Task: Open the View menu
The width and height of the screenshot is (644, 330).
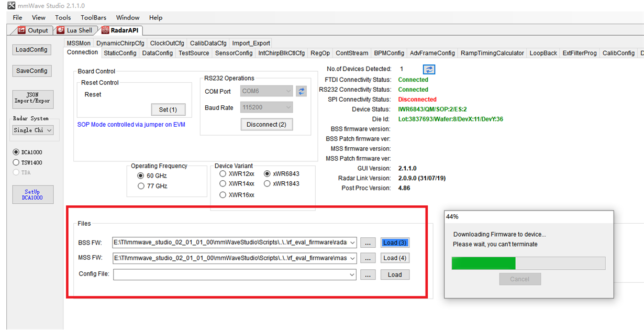Action: pyautogui.click(x=39, y=17)
